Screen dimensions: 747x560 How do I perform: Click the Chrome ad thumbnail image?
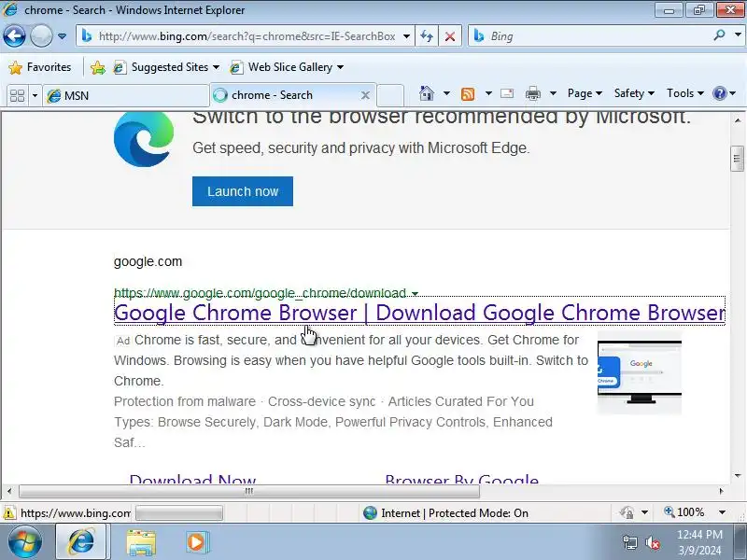coord(640,371)
